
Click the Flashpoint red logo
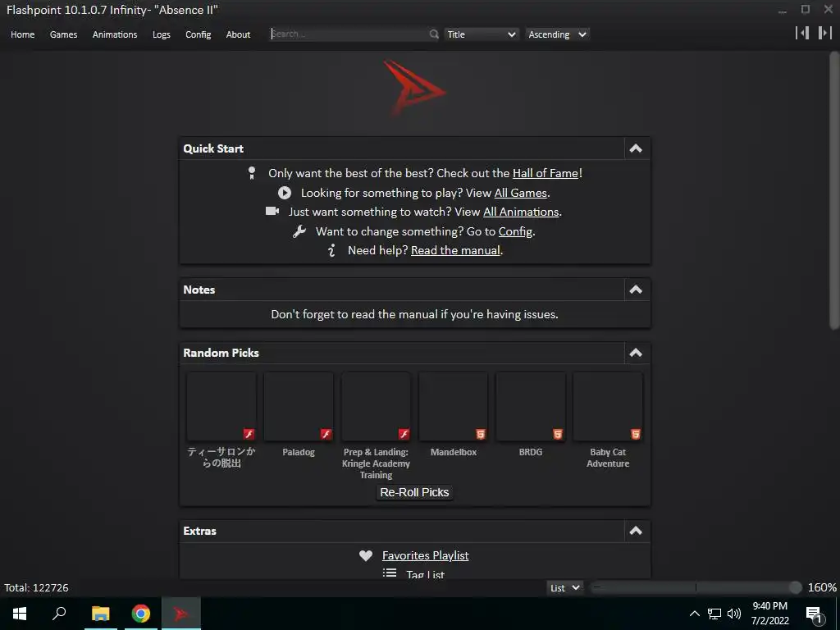point(413,88)
